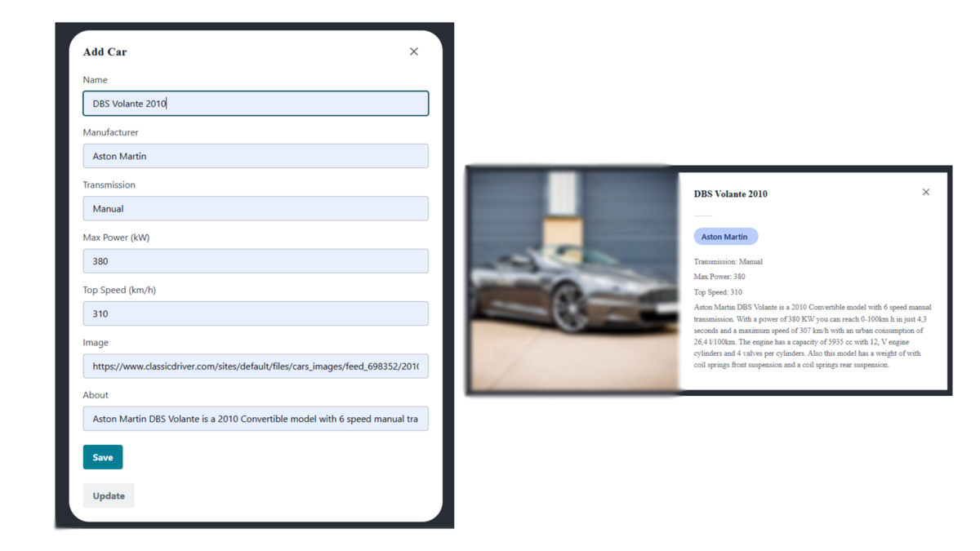Click the Add Car dialog title
The width and height of the screenshot is (980, 551).
pos(105,51)
